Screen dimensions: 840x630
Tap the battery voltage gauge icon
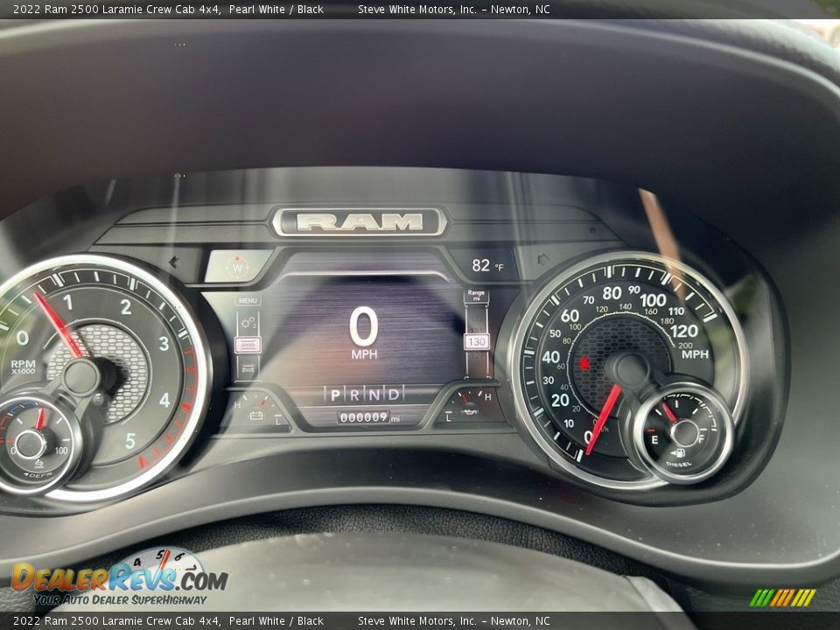click(x=256, y=415)
